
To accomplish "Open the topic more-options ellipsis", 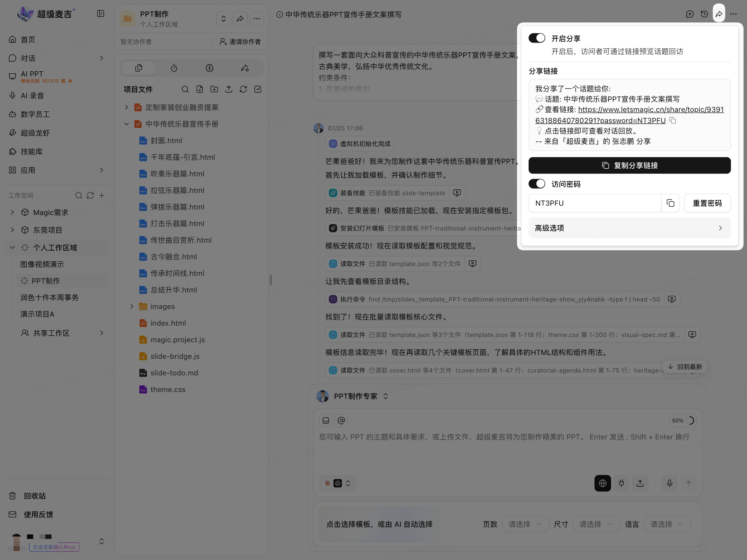I will point(734,14).
